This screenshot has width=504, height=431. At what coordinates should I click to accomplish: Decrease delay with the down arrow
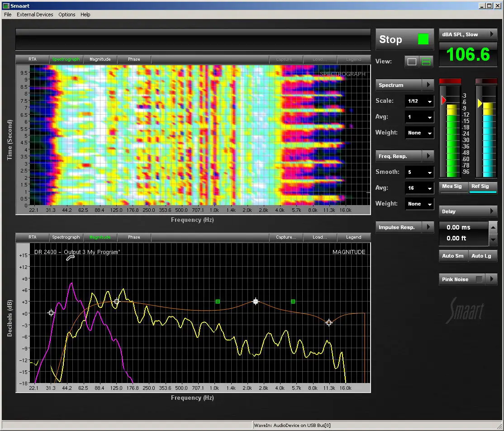tap(493, 239)
